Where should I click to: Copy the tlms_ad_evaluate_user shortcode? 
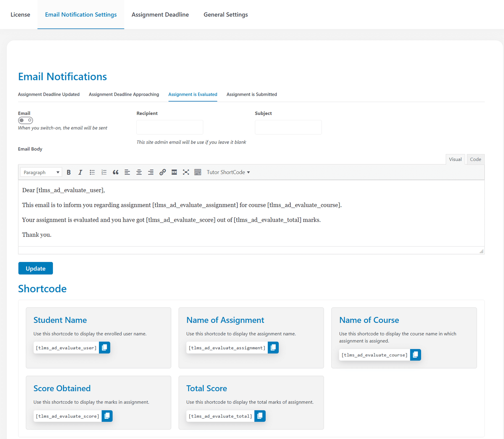(x=105, y=347)
